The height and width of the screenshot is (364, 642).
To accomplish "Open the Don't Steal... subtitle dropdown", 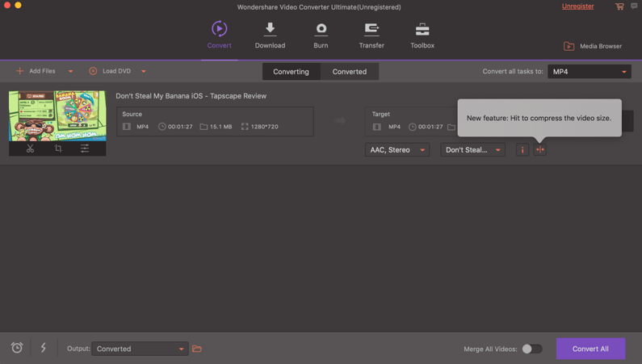I will click(473, 149).
